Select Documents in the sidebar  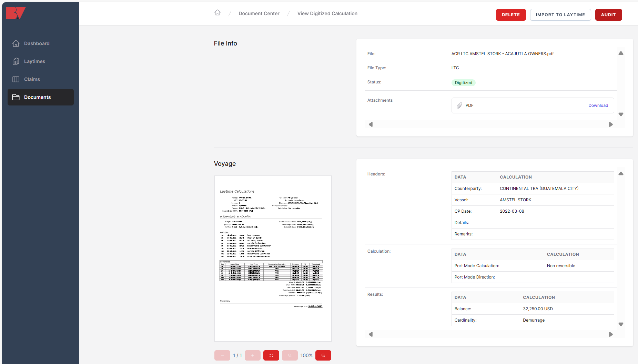point(41,97)
